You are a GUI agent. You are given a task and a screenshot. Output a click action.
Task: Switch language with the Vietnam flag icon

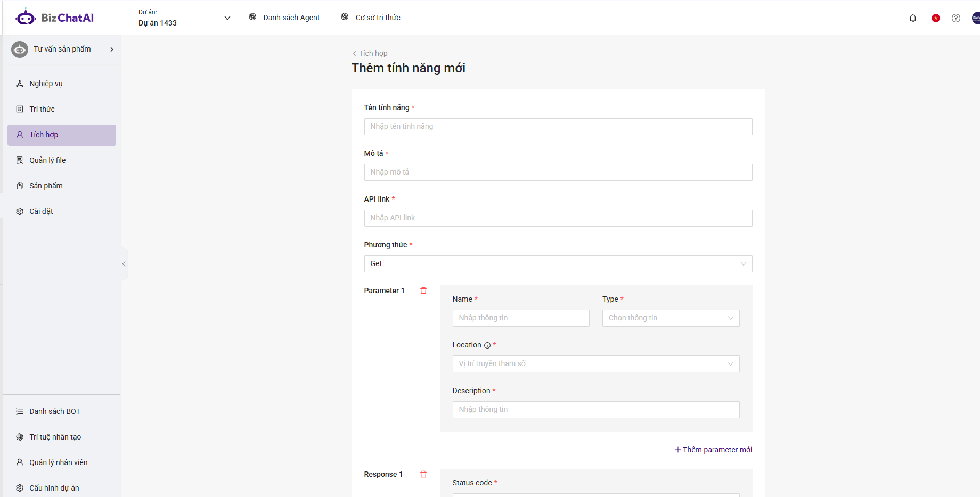936,18
